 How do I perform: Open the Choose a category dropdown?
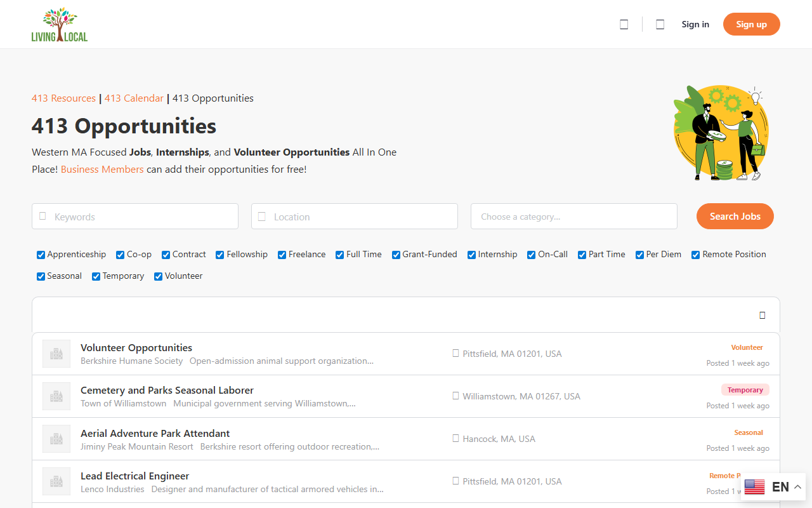click(574, 217)
